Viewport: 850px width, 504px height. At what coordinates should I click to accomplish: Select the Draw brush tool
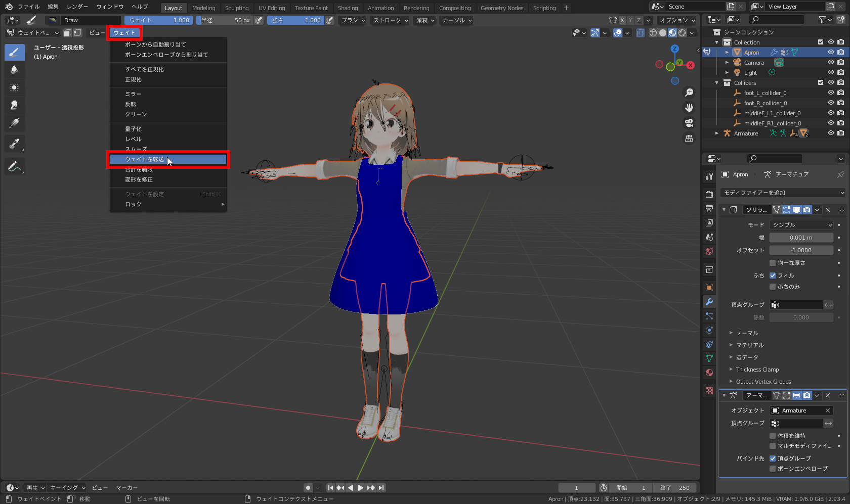click(x=14, y=52)
